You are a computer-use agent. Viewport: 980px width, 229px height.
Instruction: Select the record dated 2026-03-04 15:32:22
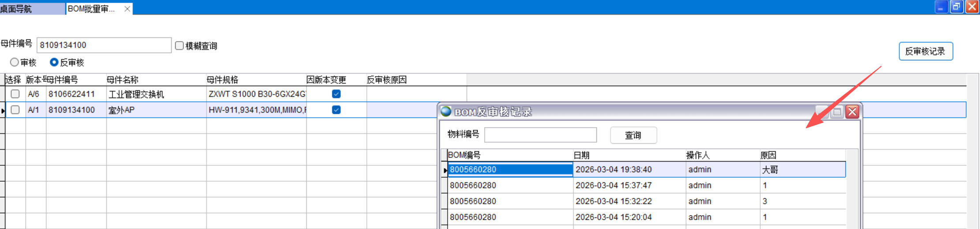point(614,201)
